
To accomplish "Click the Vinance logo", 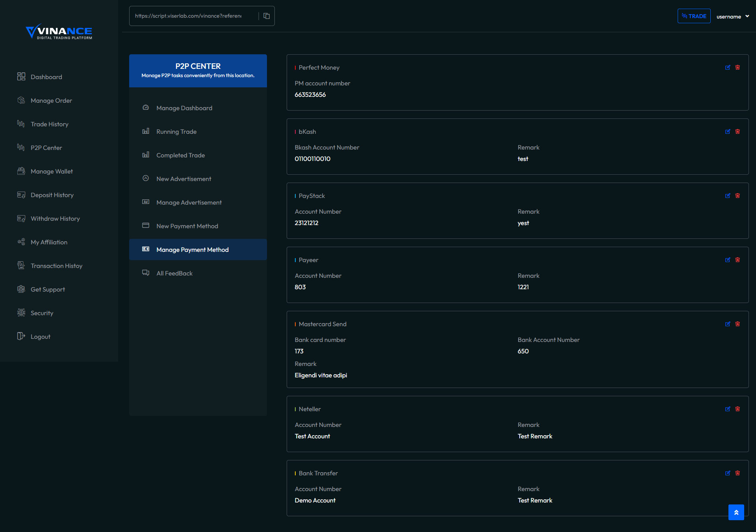I will coord(59,31).
